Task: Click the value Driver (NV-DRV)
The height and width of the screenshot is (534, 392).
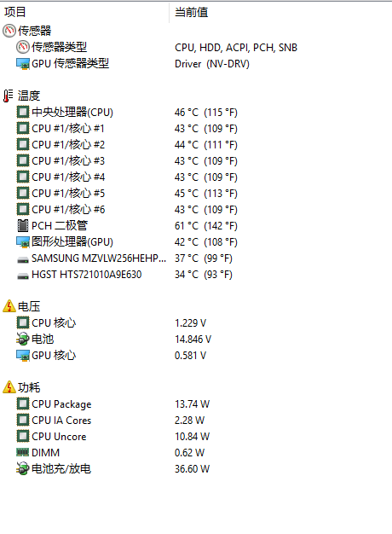Action: [x=212, y=64]
